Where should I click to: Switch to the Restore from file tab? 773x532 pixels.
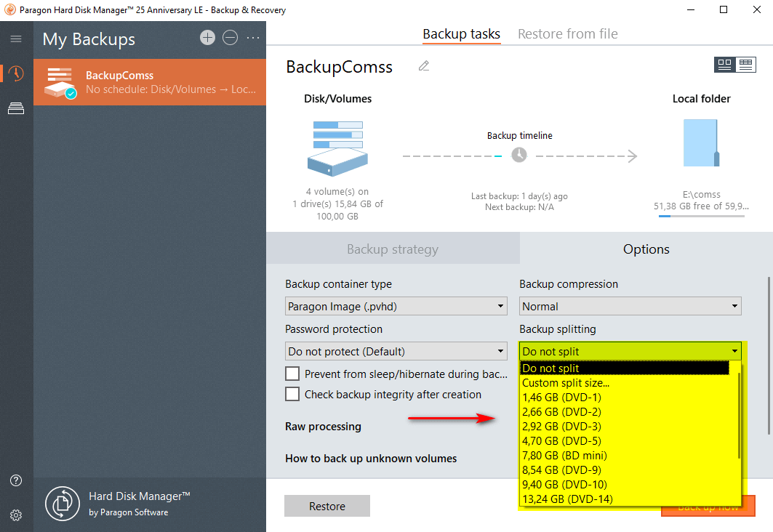(x=568, y=34)
